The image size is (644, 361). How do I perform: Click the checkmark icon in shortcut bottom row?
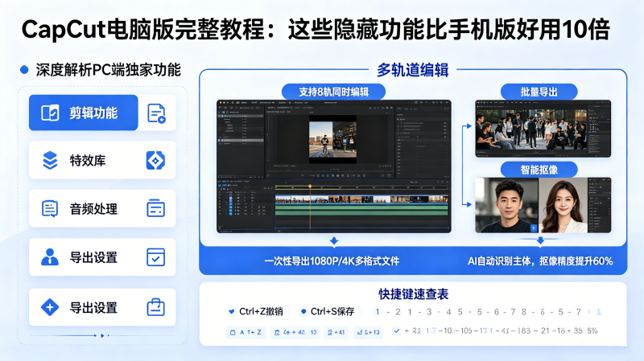(396, 330)
